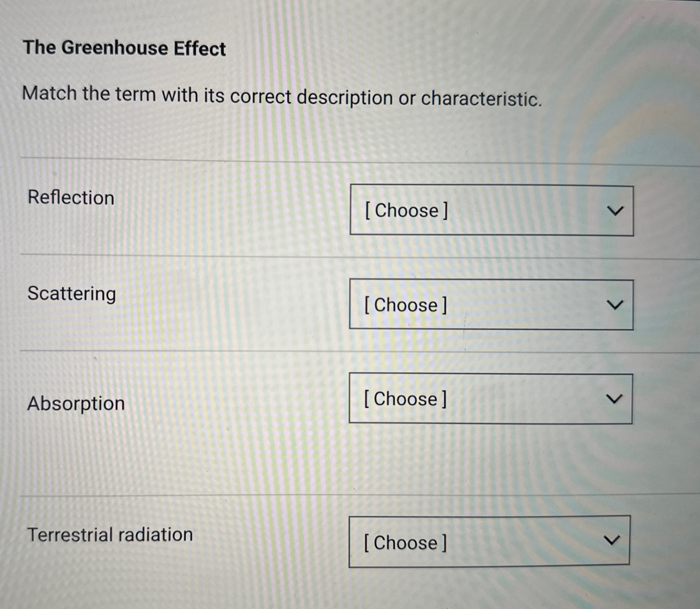This screenshot has width=700, height=609.
Task: Open the Scattering answer dropdown
Action: pos(491,305)
